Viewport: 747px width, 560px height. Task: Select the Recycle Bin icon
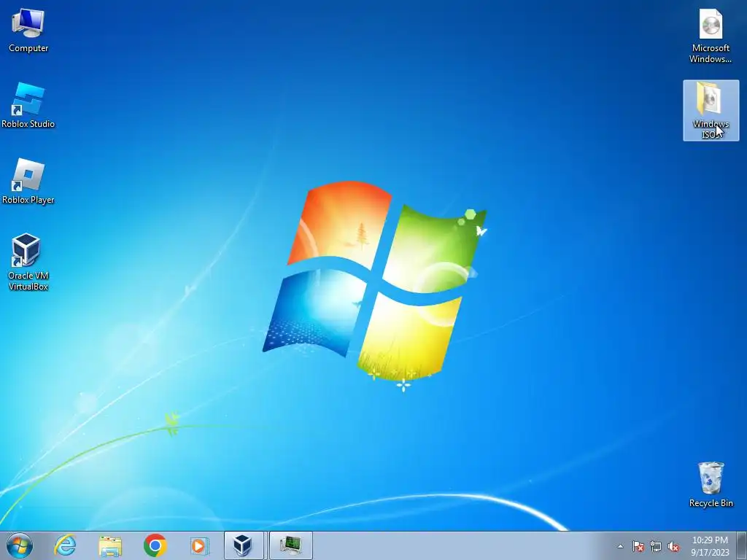tap(711, 485)
